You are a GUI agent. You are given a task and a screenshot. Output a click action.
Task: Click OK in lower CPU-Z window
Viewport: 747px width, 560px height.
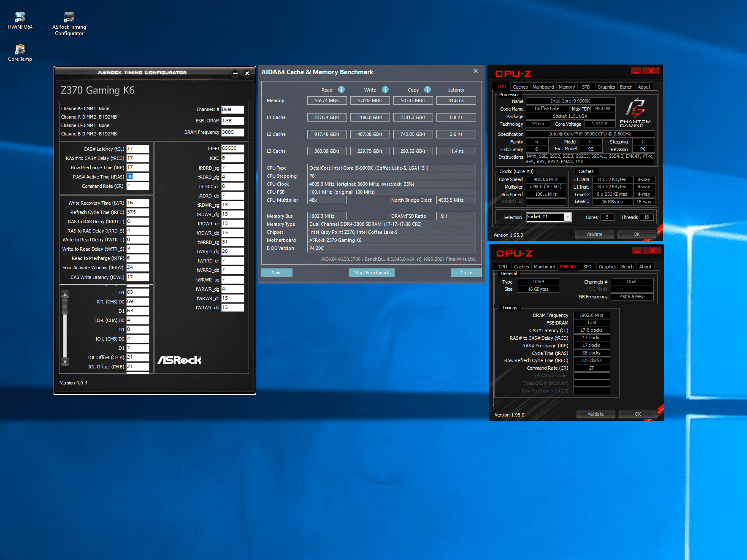[638, 414]
